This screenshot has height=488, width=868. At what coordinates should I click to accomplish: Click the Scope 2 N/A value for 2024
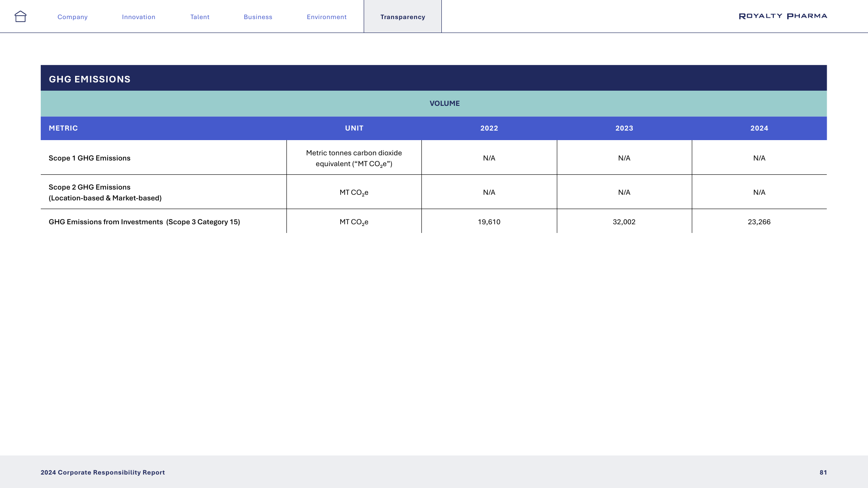click(x=759, y=192)
